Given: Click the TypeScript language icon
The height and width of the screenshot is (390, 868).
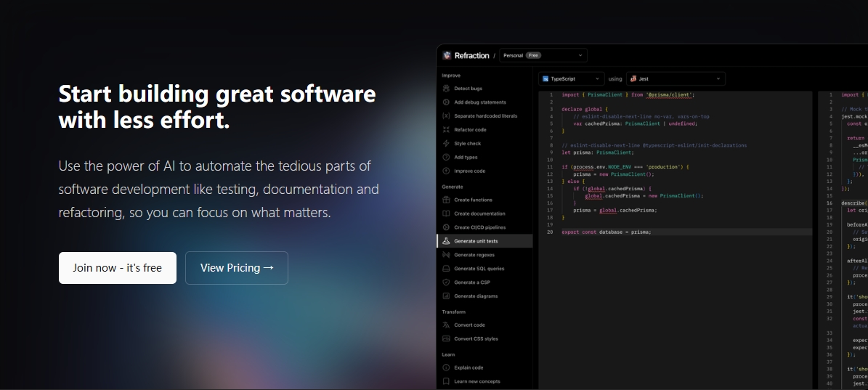Looking at the screenshot, I should (x=545, y=79).
